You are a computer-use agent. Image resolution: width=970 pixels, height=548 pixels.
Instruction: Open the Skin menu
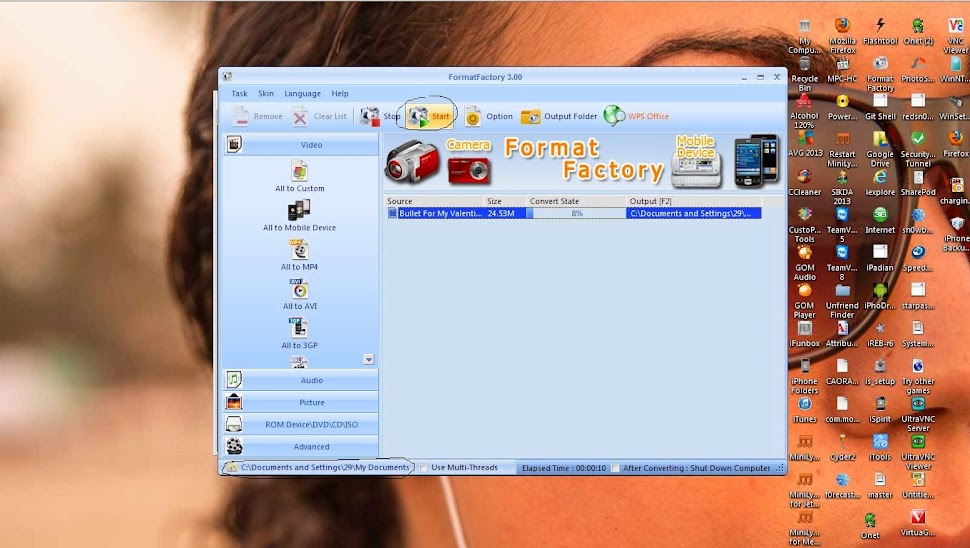coord(266,93)
